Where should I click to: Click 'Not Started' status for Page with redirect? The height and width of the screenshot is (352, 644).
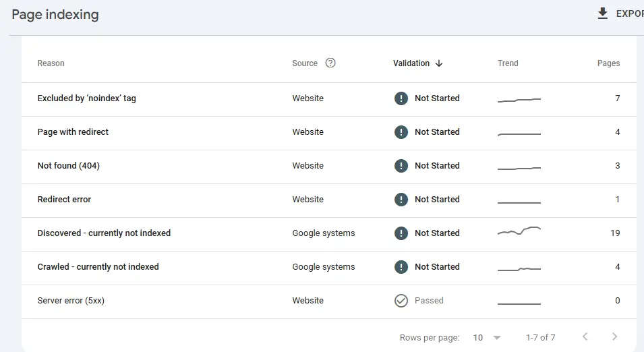(x=437, y=132)
